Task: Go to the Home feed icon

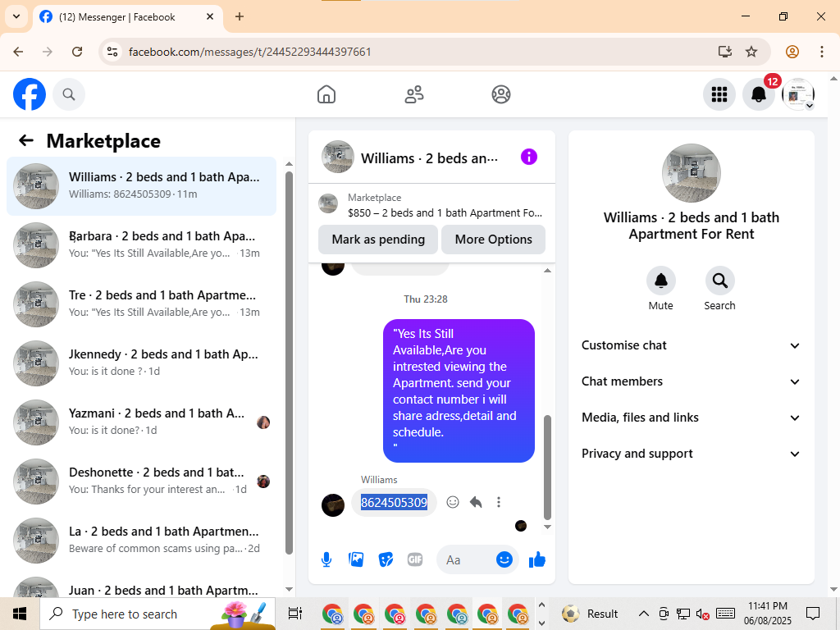Action: pos(326,94)
